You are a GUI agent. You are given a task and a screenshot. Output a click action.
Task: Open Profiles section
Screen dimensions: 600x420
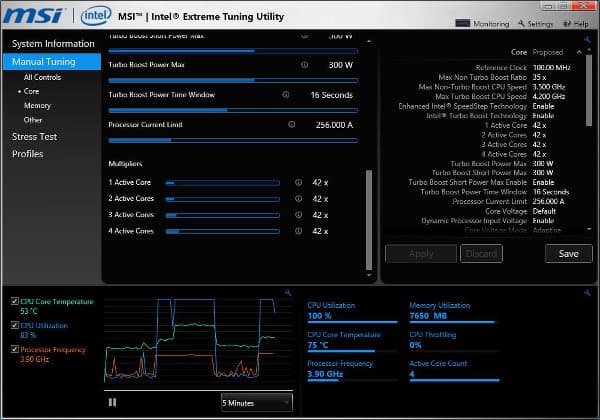(28, 154)
